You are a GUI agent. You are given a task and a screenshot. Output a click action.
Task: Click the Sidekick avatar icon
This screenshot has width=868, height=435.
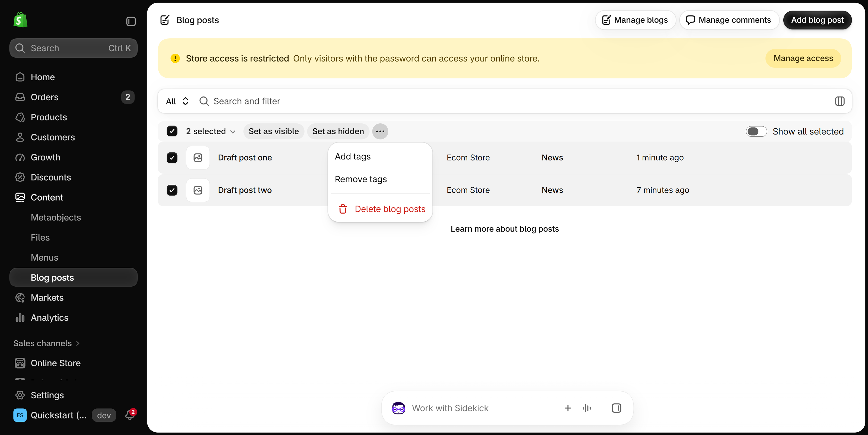(x=398, y=408)
